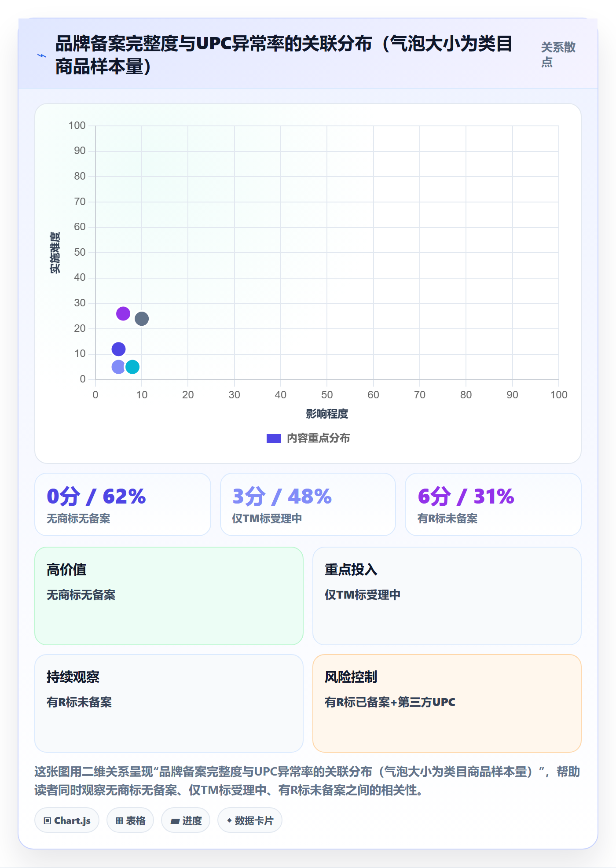This screenshot has width=616, height=868.
Task: Click the indigo legend color swatch
Action: tap(274, 438)
